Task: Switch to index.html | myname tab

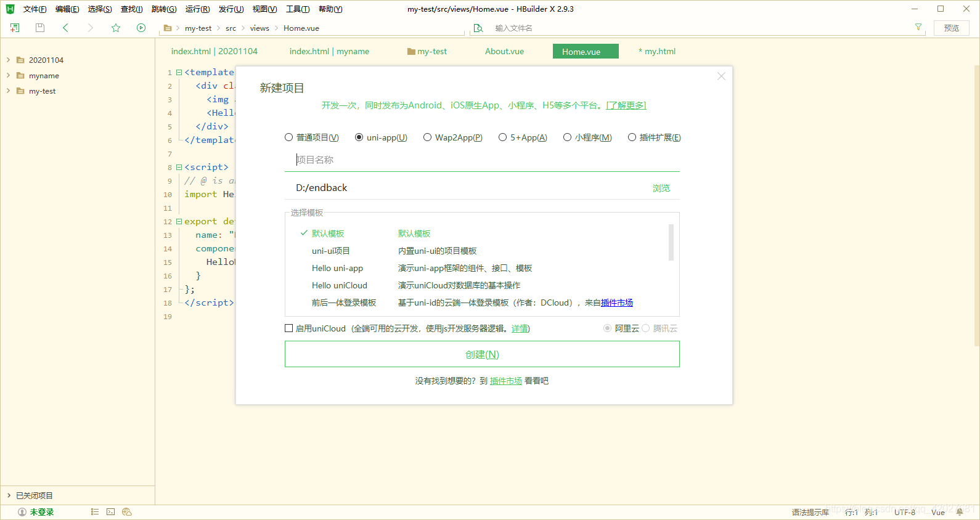Action: click(329, 51)
